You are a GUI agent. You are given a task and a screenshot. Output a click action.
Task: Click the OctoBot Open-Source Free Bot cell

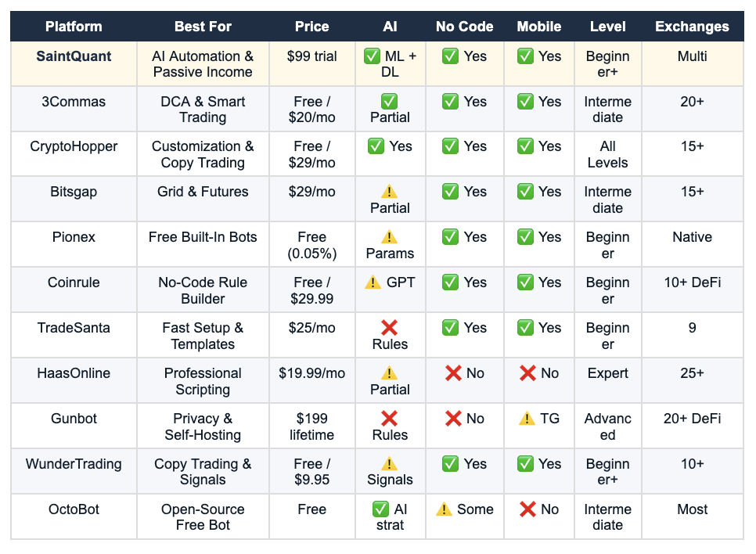pyautogui.click(x=203, y=517)
